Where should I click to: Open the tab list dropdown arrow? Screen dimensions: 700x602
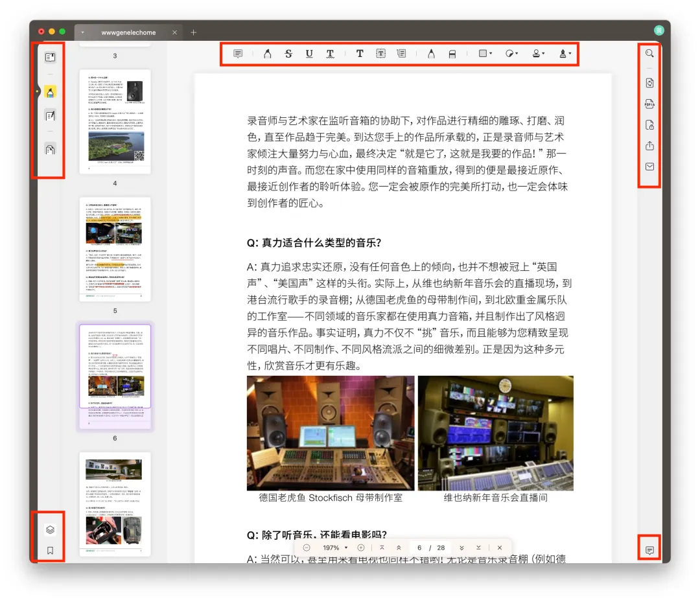click(x=82, y=32)
